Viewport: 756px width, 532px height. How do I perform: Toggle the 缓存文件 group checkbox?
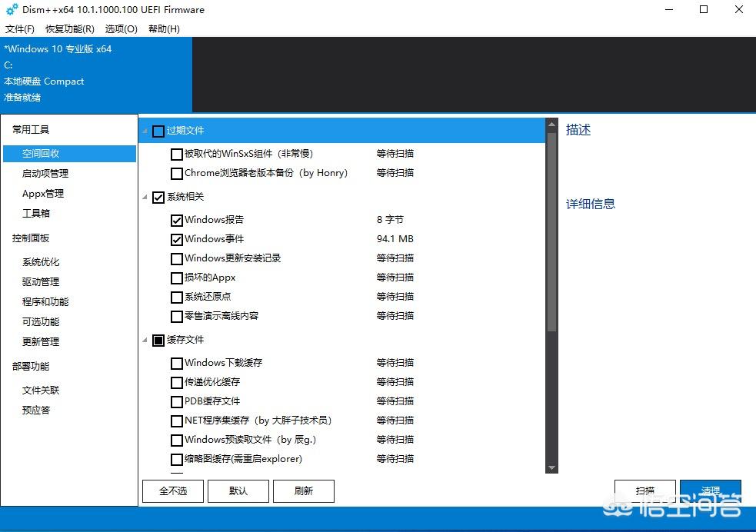point(158,341)
